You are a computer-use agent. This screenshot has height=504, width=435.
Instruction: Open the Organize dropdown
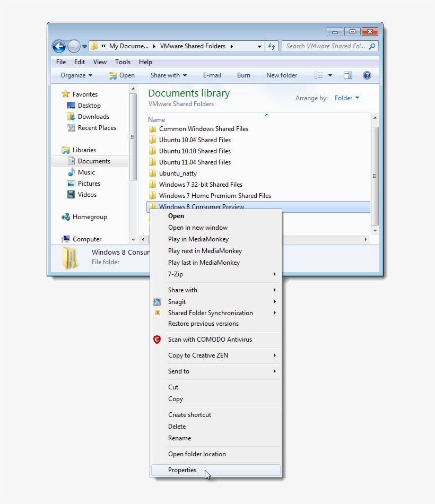[x=74, y=75]
